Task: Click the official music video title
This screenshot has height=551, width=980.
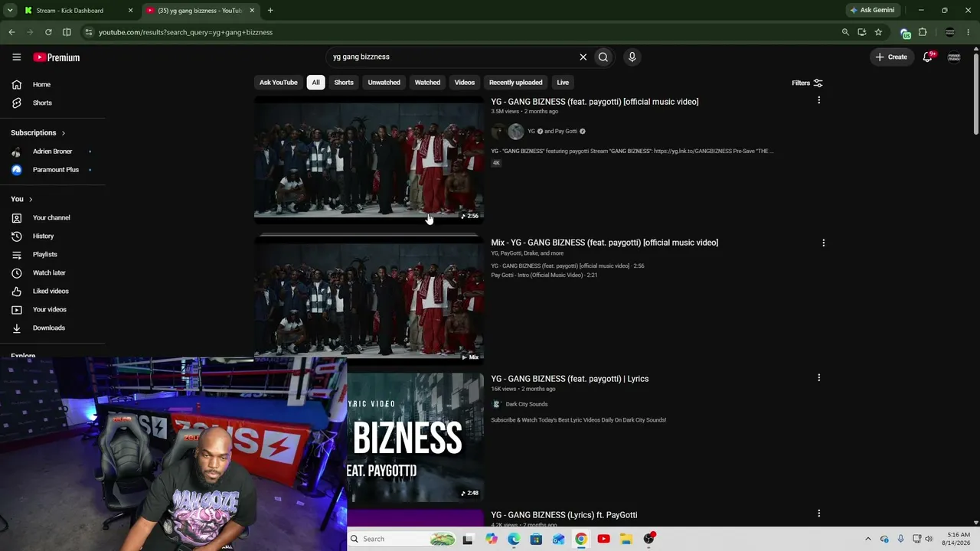Action: (595, 102)
